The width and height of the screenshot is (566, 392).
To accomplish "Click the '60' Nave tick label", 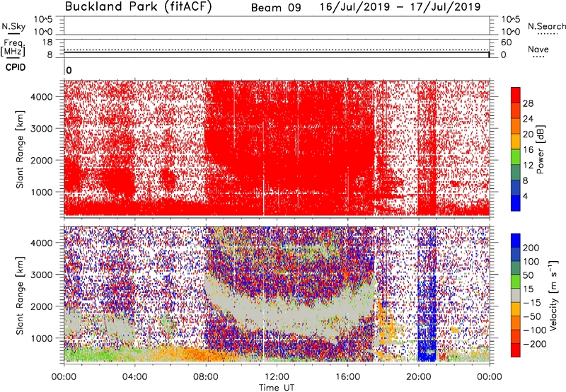I will tap(506, 42).
